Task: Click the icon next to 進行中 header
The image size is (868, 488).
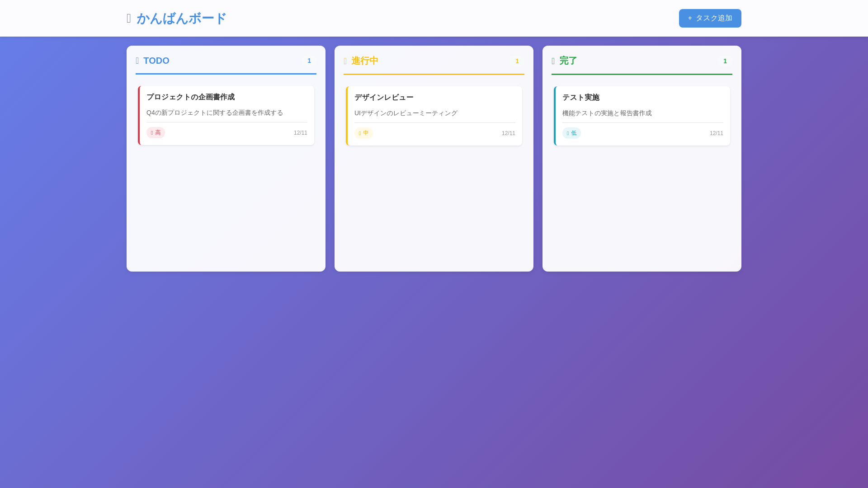Action: coord(345,61)
